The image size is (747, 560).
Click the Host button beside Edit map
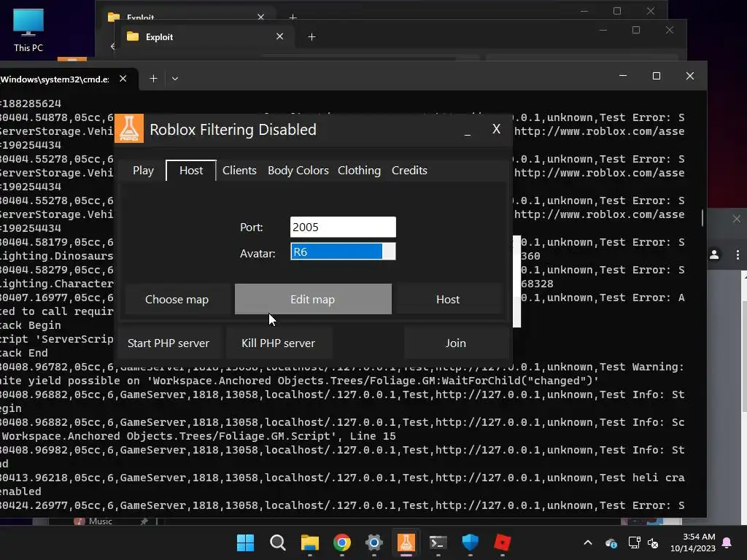448,299
